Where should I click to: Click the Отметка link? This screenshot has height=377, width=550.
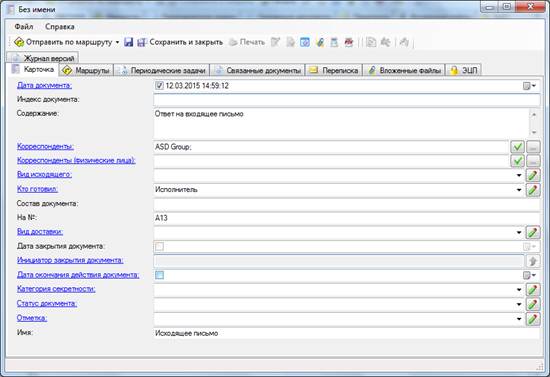[32, 318]
